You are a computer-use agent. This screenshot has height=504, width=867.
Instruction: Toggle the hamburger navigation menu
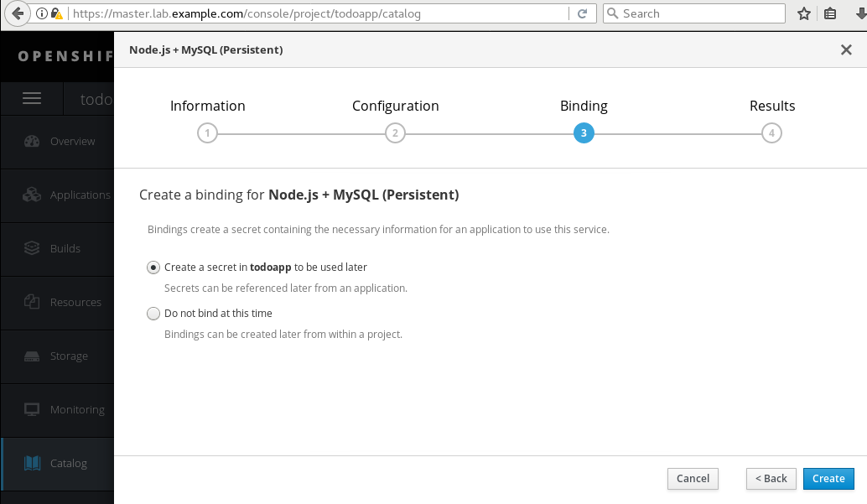pyautogui.click(x=32, y=98)
